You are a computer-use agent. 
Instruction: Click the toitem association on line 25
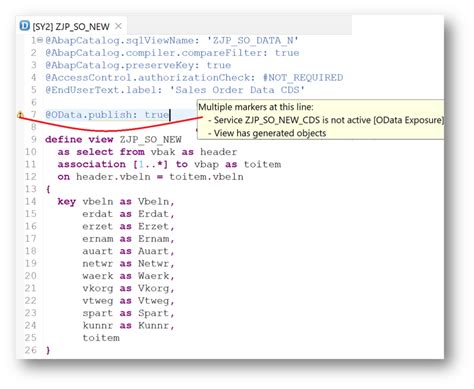coord(101,338)
